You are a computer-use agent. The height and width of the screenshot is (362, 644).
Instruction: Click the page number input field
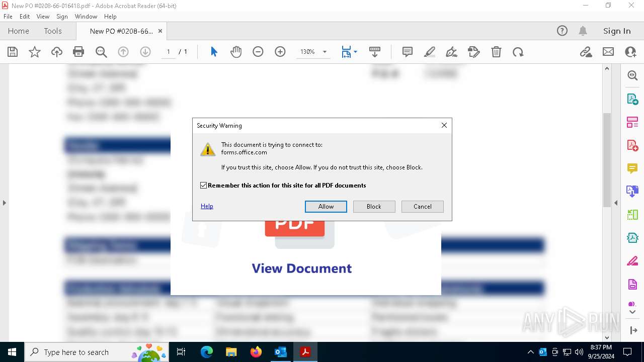168,52
